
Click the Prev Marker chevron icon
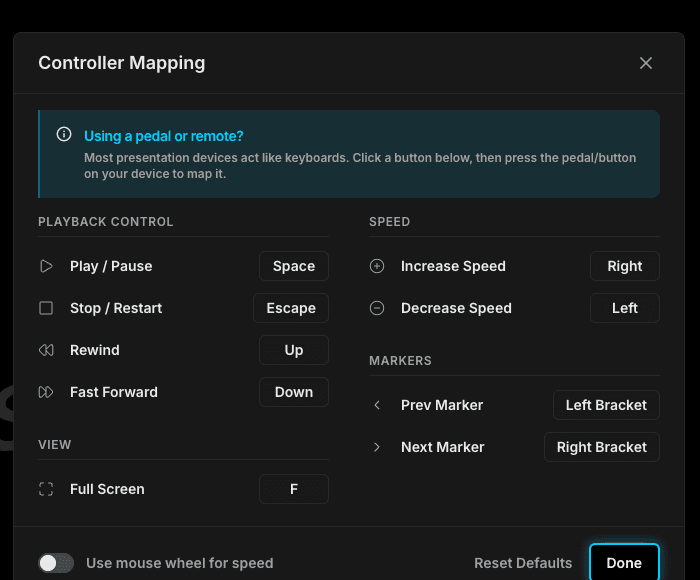[377, 405]
